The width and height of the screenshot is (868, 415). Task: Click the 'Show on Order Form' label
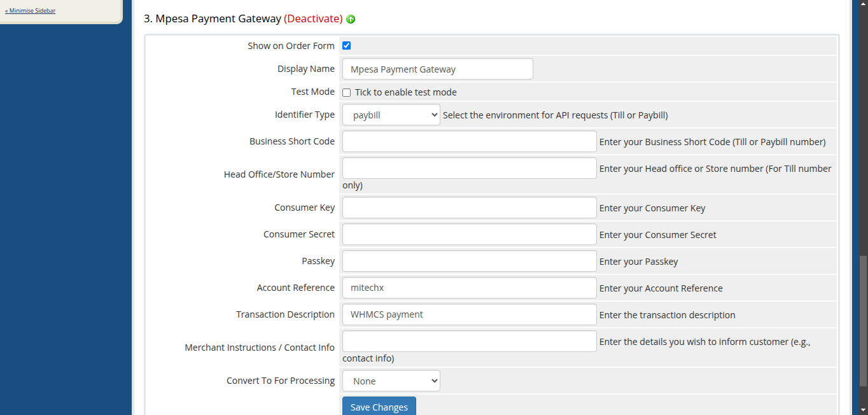click(291, 46)
